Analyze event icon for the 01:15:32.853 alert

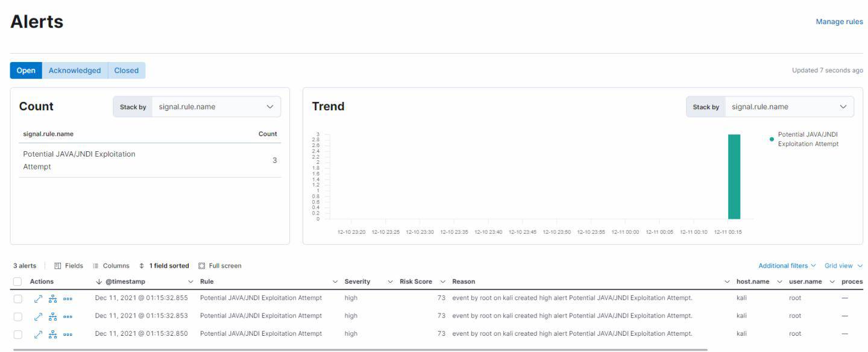[x=52, y=316]
